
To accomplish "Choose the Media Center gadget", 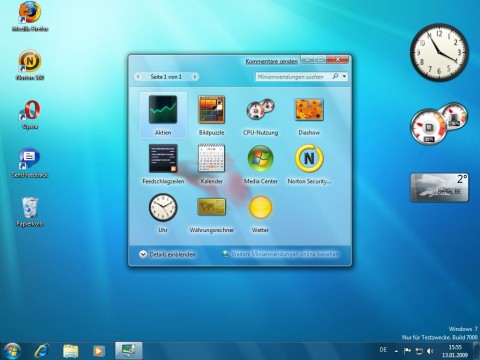I will [260, 158].
